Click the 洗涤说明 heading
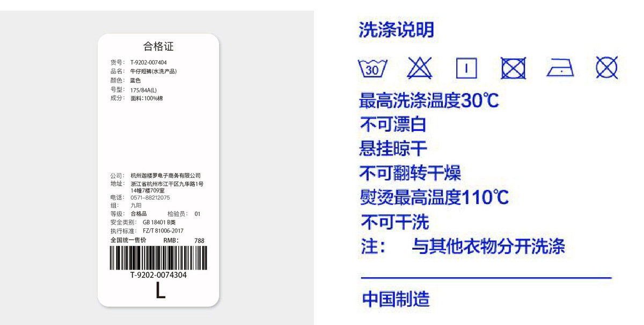The height and width of the screenshot is (325, 644). (396, 30)
